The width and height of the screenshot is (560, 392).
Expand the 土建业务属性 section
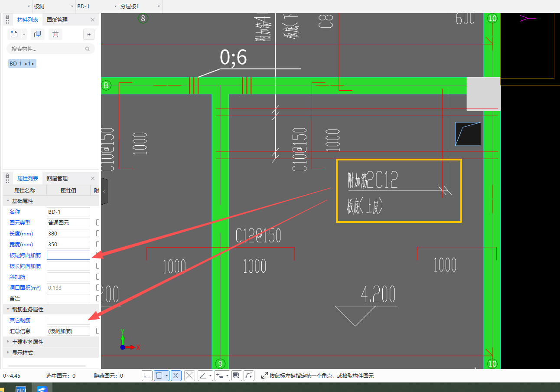(x=28, y=342)
